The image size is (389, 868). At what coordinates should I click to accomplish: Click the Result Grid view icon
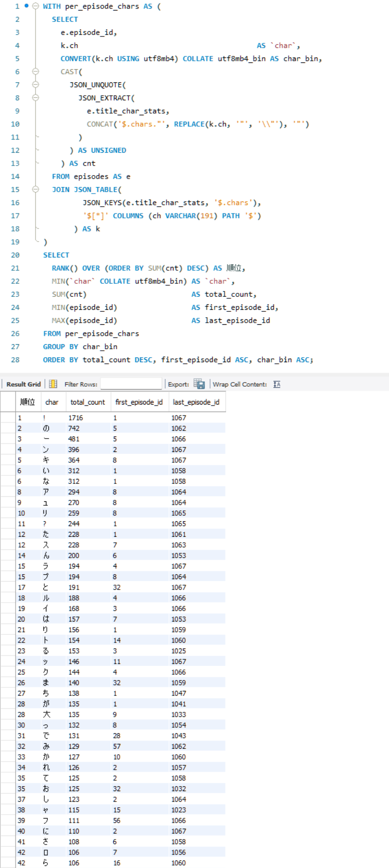(53, 384)
